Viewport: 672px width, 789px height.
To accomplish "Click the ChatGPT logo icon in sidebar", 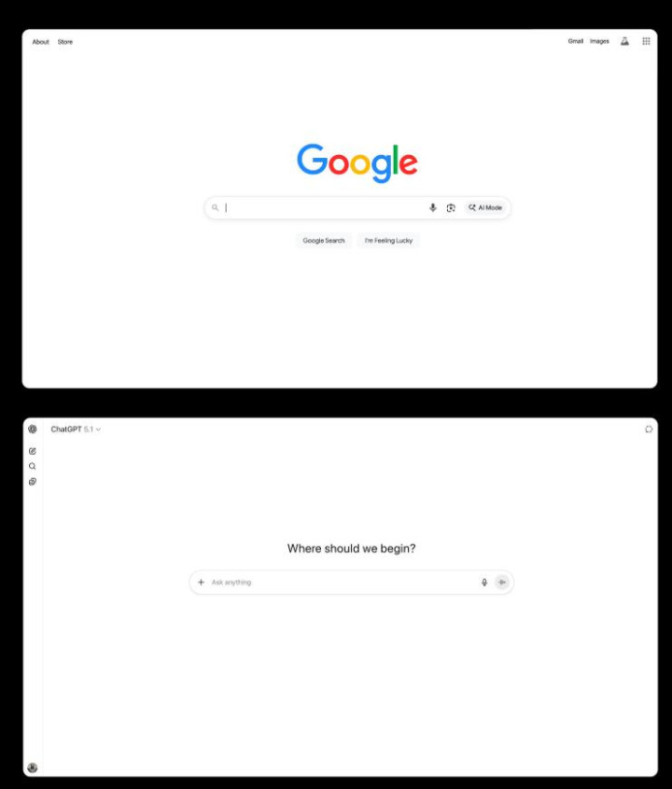I will (x=33, y=430).
